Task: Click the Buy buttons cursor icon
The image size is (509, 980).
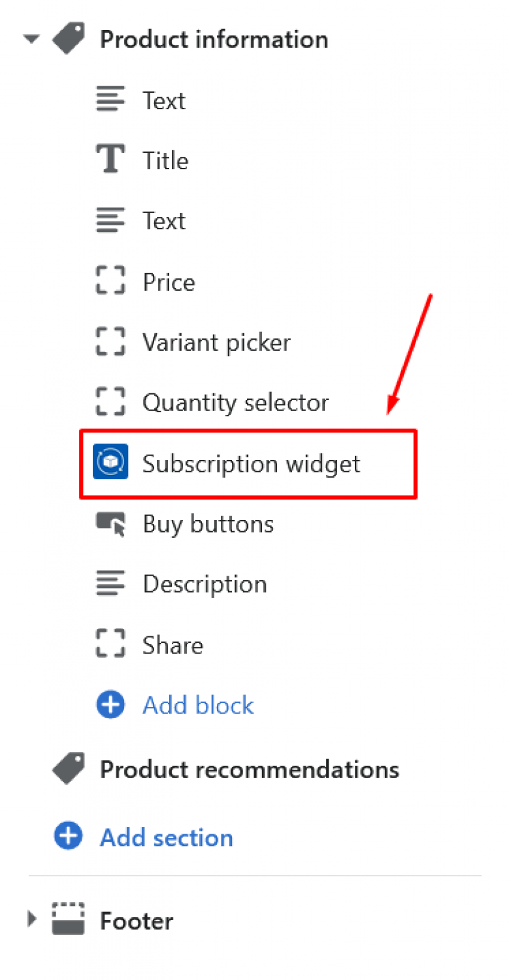Action: 110,524
